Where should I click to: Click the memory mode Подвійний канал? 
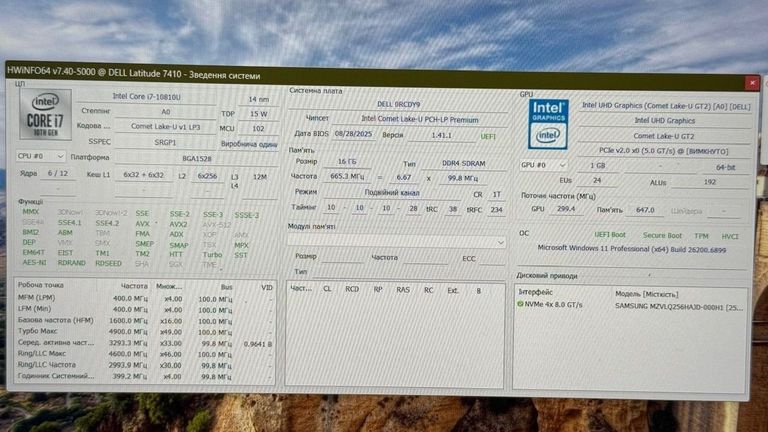(x=392, y=192)
